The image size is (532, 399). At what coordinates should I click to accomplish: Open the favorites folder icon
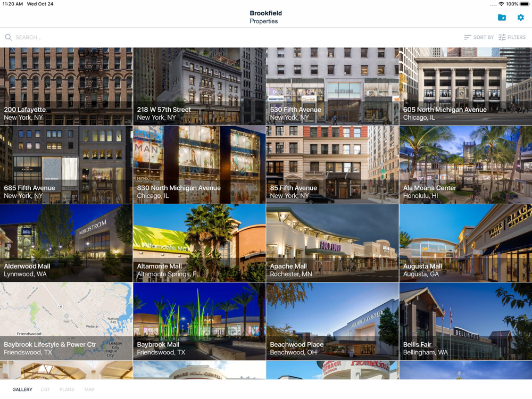coord(502,18)
